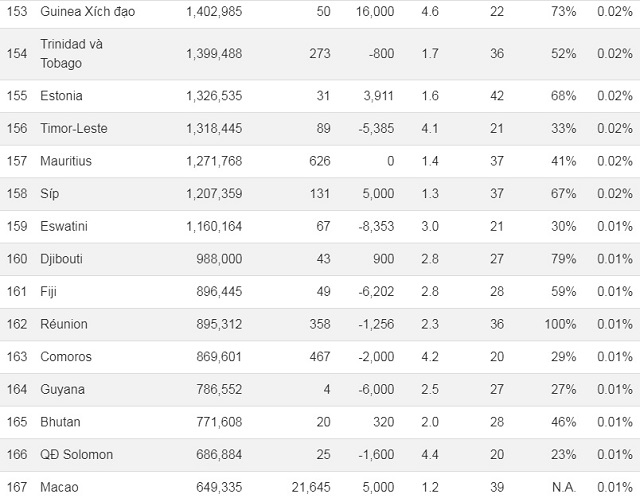This screenshot has width=640, height=498.
Task: Open the Comoros country entry
Action: pos(66,357)
